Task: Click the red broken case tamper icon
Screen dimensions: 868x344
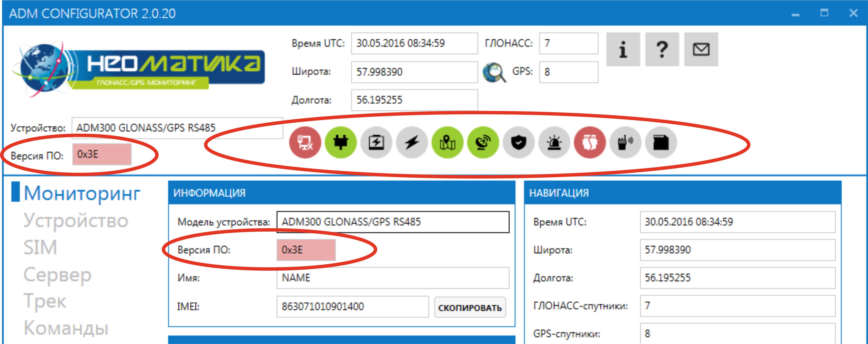Action: [x=590, y=143]
